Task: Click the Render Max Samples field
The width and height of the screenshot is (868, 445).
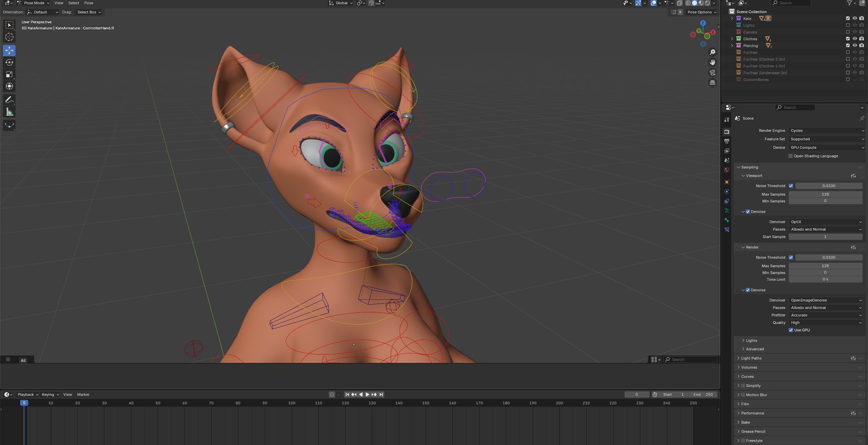Action: click(x=826, y=266)
